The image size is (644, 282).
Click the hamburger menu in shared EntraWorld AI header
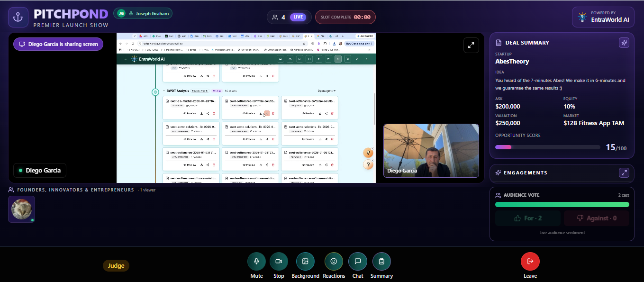click(125, 59)
